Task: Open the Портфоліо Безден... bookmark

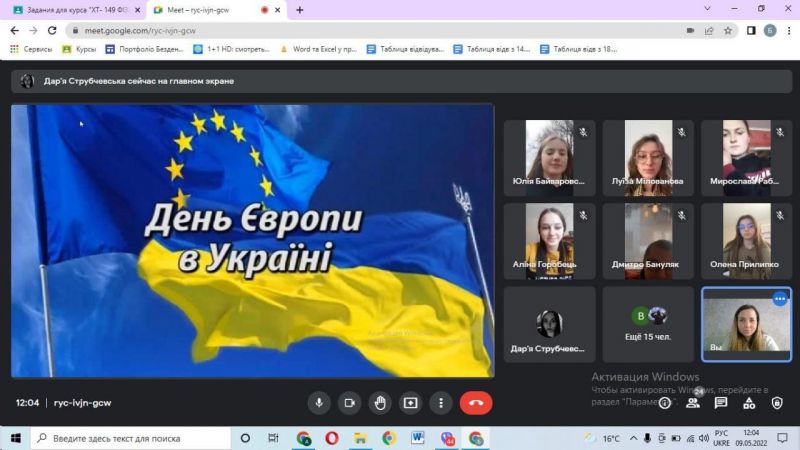Action: (144, 49)
